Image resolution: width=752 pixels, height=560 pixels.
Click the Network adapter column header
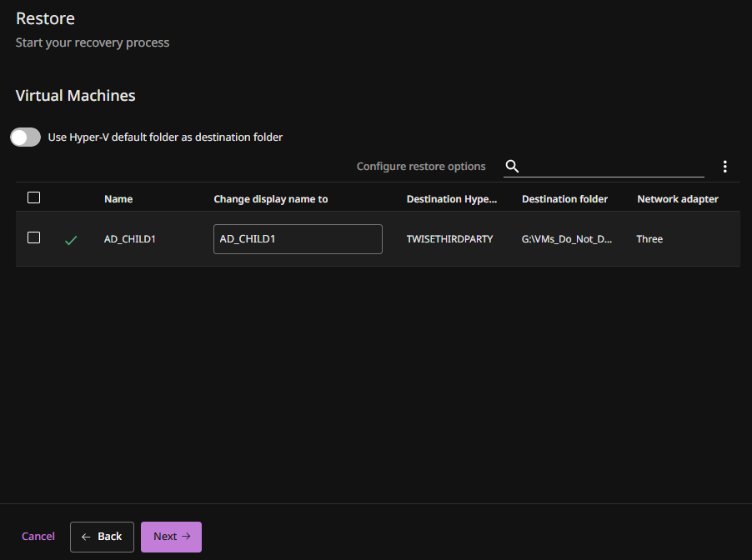tap(677, 199)
